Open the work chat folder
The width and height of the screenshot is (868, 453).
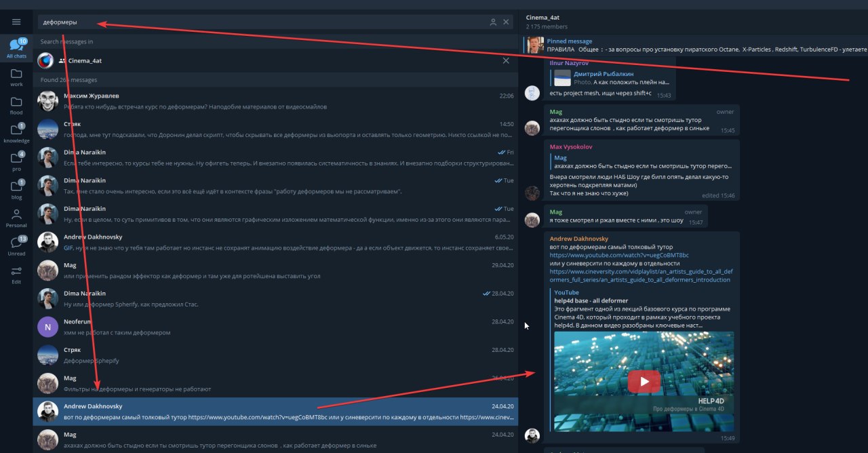16,77
